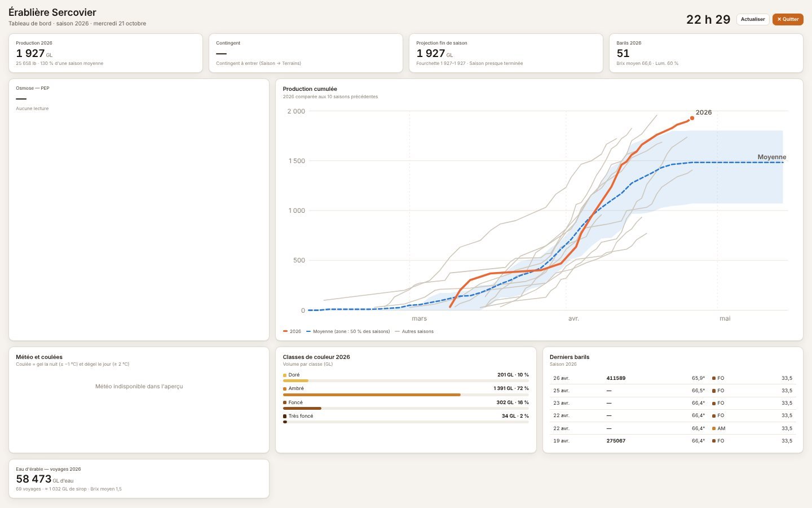Click the "AM" color code in Derniers barils
The width and height of the screenshot is (812, 508).
[x=721, y=428]
